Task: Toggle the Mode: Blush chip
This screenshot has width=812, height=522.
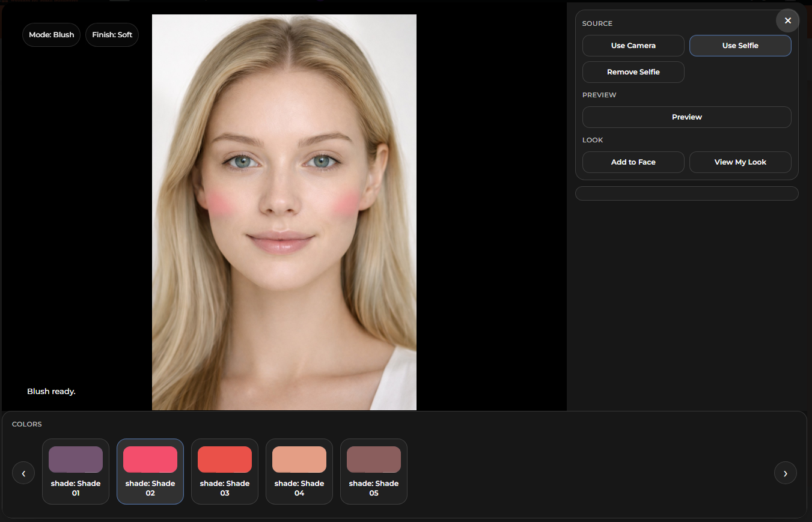Action: tap(52, 35)
